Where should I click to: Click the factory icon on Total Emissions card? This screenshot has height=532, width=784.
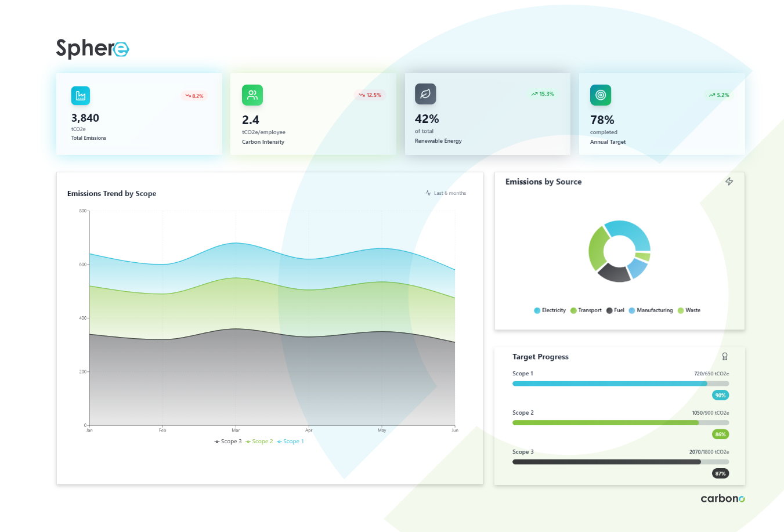(x=81, y=96)
